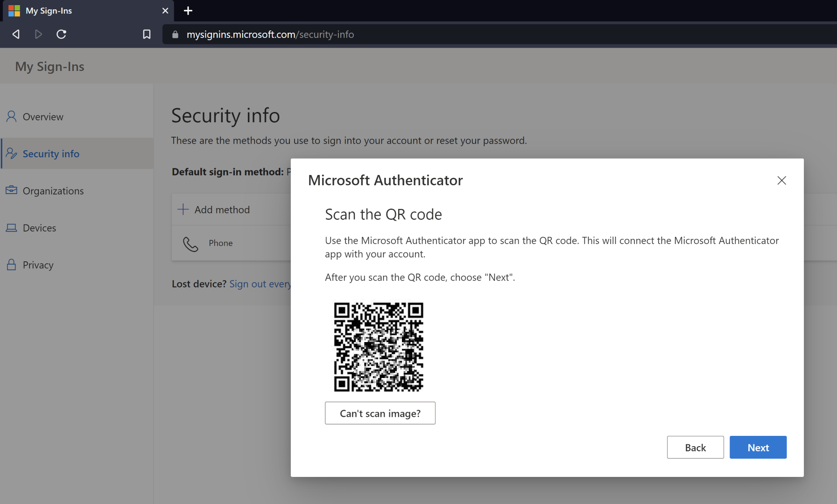Click the Sign out everywhere link
Viewport: 837px width, 504px height.
tap(260, 284)
